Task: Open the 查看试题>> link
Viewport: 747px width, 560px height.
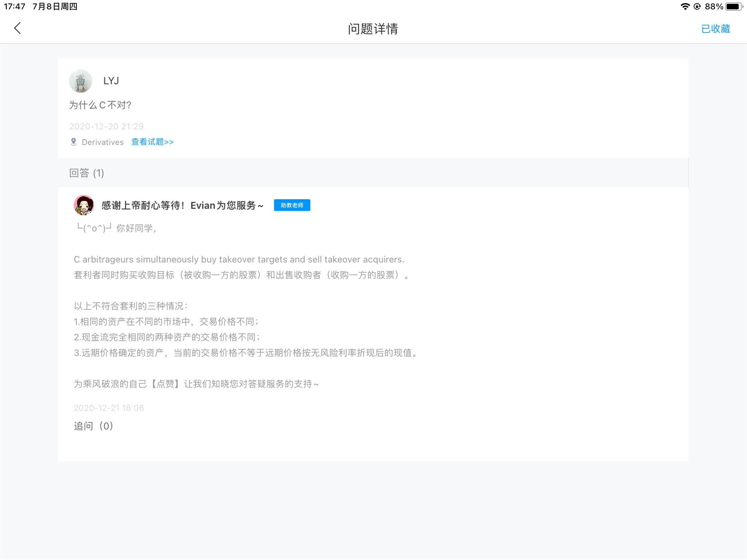Action: tap(152, 142)
